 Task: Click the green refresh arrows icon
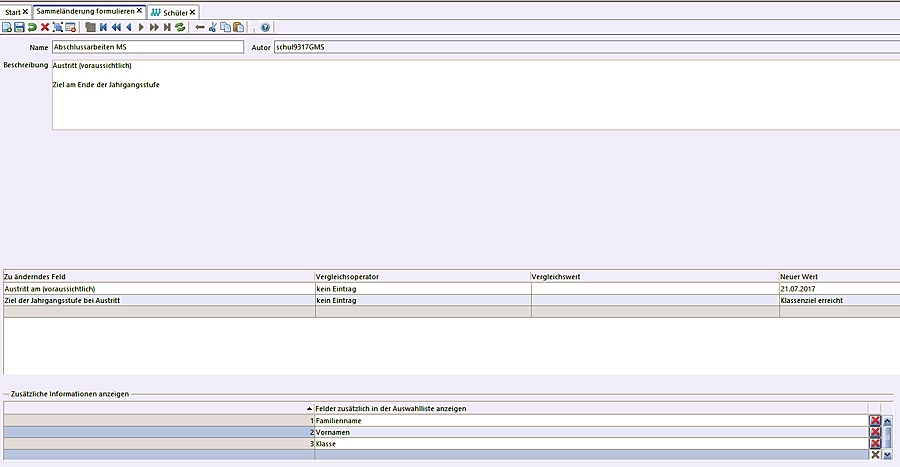[x=180, y=27]
